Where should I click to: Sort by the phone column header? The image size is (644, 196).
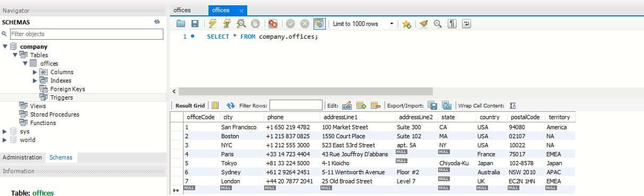(x=292, y=117)
